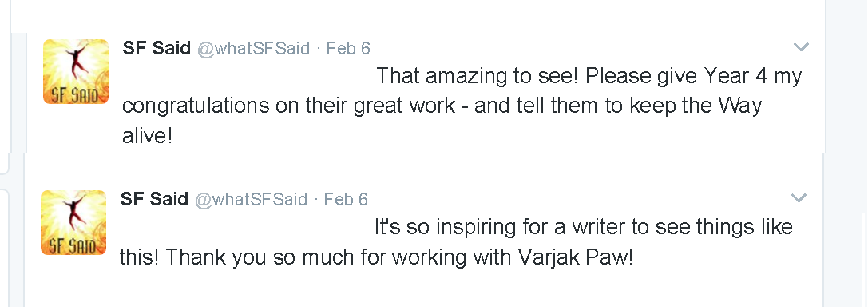868x307 pixels.
Task: Click the SF Said name above the congratulations tweet
Action: pyautogui.click(x=157, y=48)
